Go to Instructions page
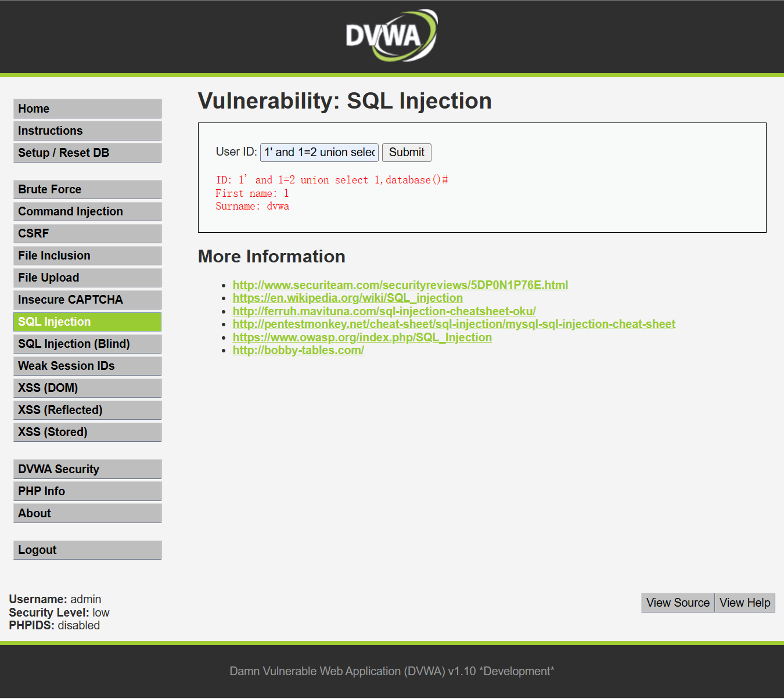 coord(87,131)
